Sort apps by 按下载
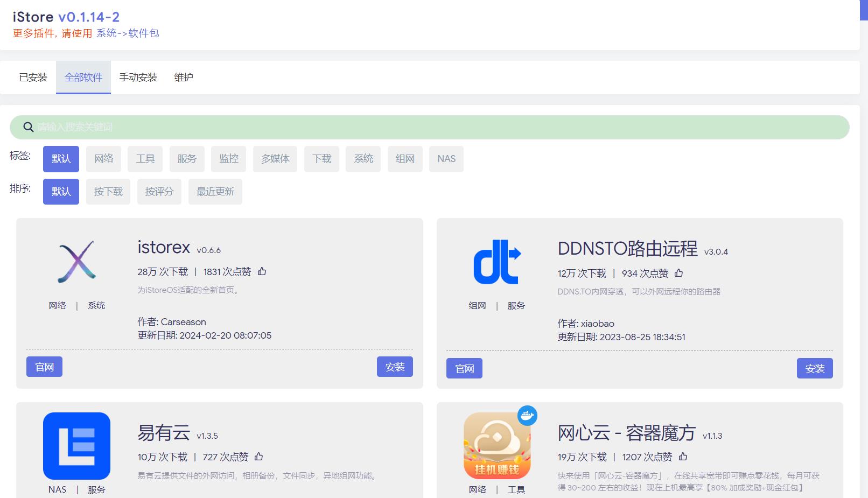 (108, 192)
